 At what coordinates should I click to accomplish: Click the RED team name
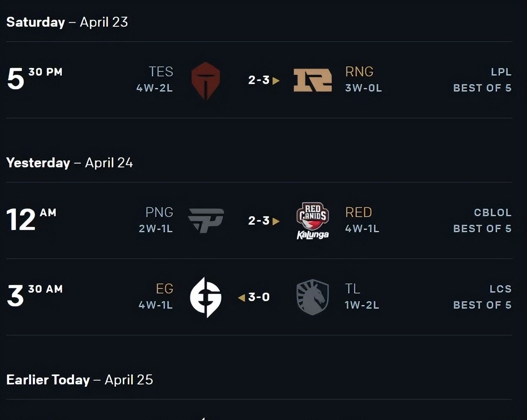coord(358,212)
